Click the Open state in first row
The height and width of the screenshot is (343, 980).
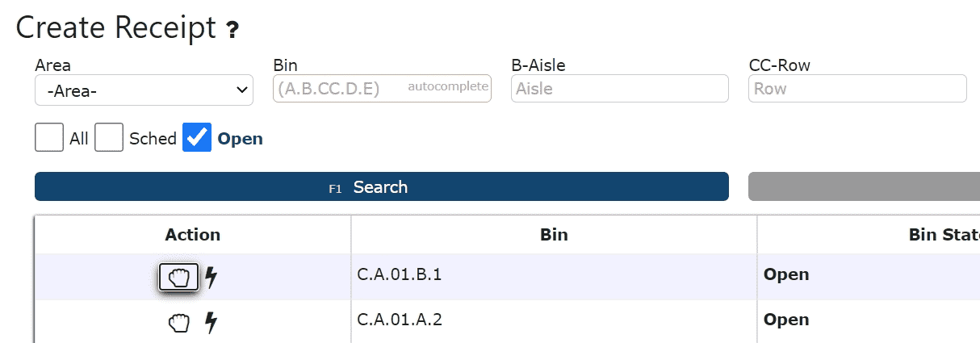click(x=786, y=274)
